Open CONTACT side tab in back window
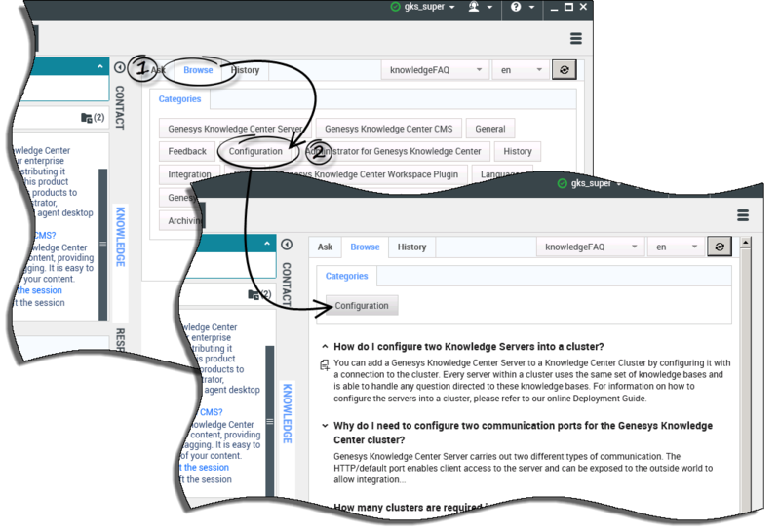780x532 pixels. click(119, 107)
